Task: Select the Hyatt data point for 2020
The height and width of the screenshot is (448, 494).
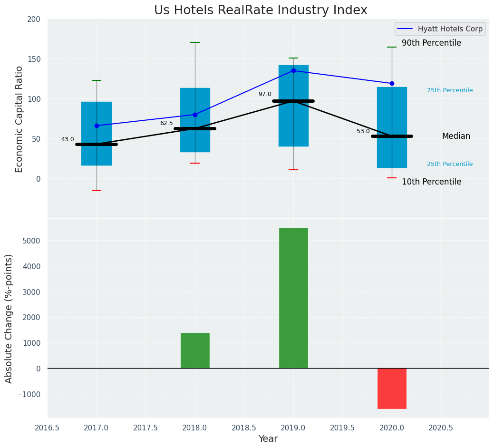Action: point(392,83)
